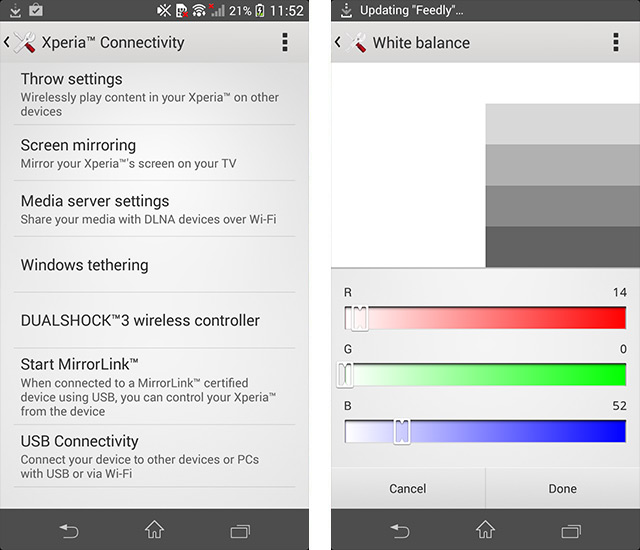
Task: Tap the Wi-Fi icon in status bar
Action: [199, 11]
